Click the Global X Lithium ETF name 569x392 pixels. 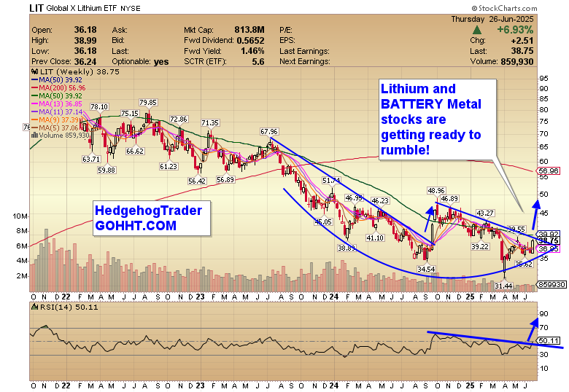pos(82,8)
